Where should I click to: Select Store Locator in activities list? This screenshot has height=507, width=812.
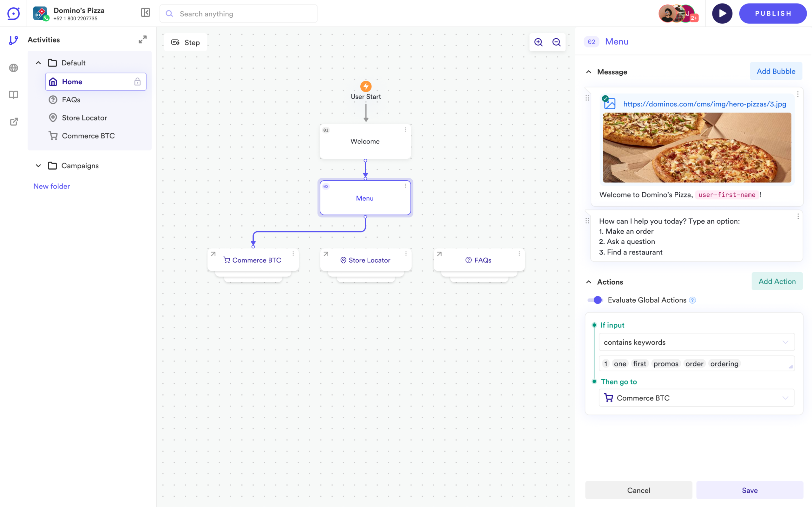[x=84, y=118]
